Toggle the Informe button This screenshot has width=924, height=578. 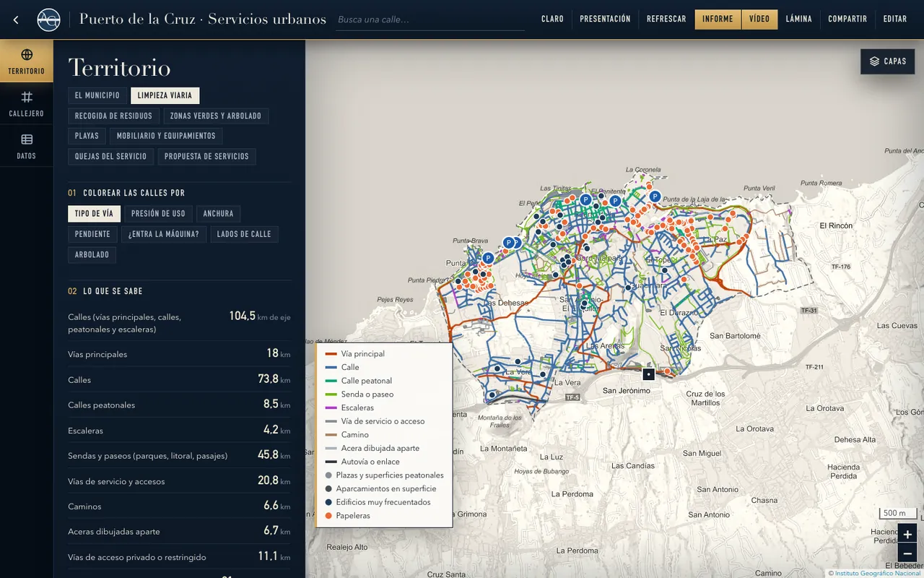click(x=718, y=20)
